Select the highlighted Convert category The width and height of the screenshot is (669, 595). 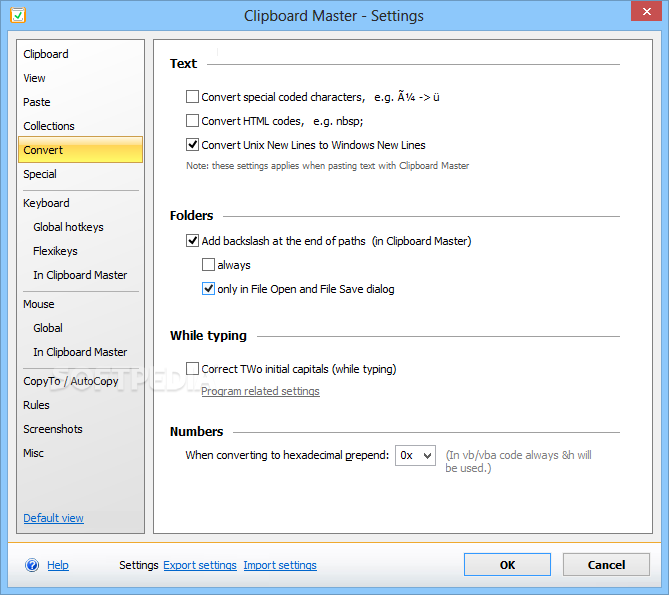[x=80, y=150]
